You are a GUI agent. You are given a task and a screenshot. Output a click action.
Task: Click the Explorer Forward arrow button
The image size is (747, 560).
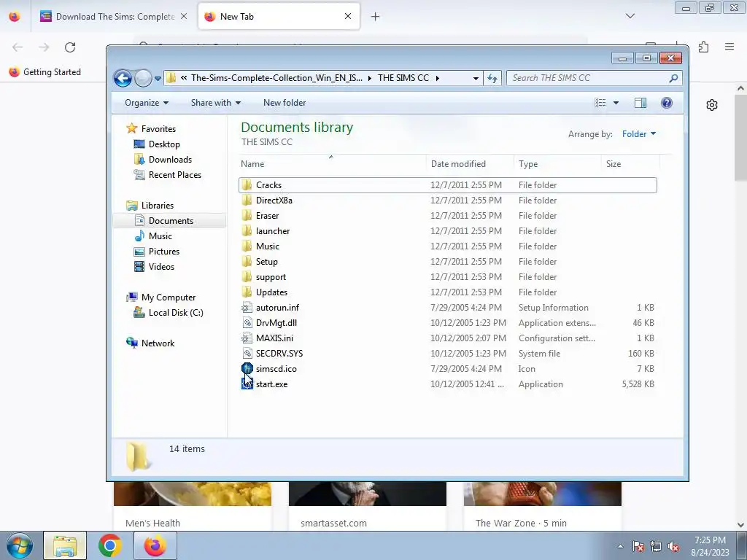[143, 78]
